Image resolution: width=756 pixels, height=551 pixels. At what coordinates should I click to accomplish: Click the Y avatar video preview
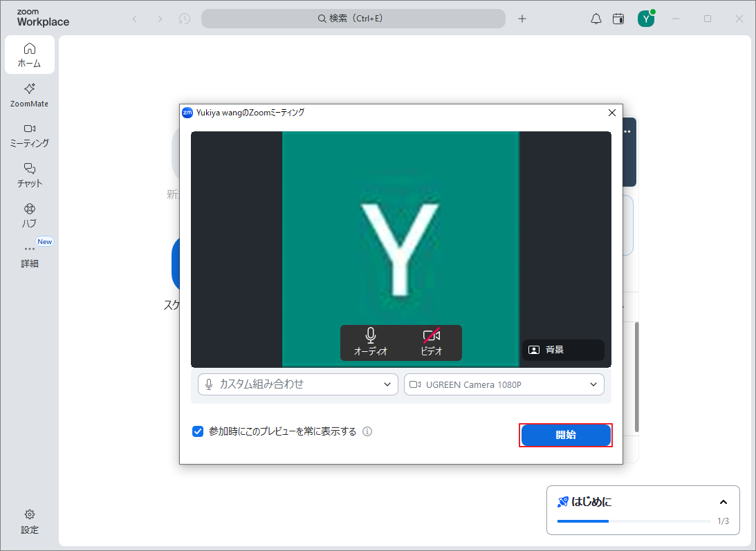400,249
